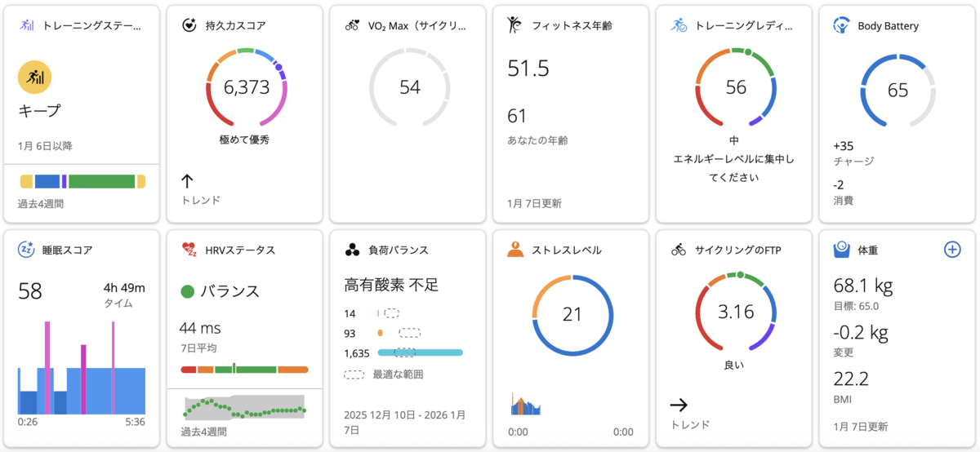Click the stress level orange icon
This screenshot has width=980, height=452.
pyautogui.click(x=515, y=250)
